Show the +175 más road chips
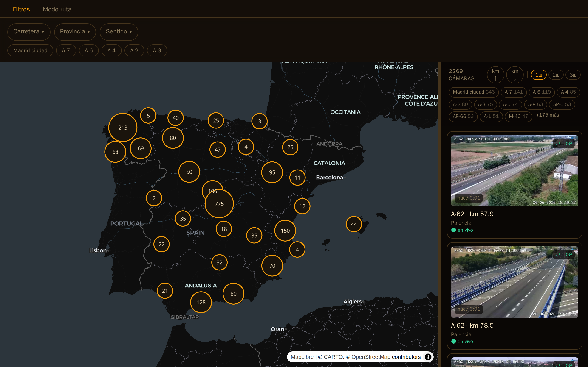588x367 pixels. coord(547,115)
